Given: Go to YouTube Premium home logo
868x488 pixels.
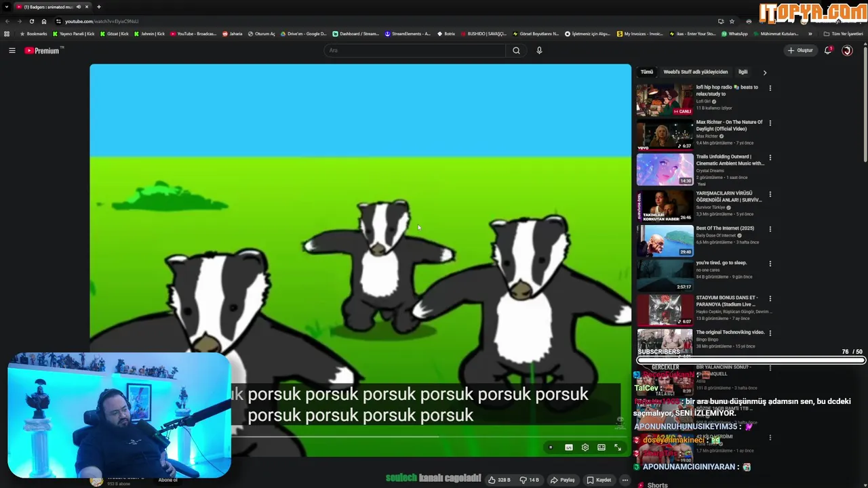Looking at the screenshot, I should click(x=43, y=50).
